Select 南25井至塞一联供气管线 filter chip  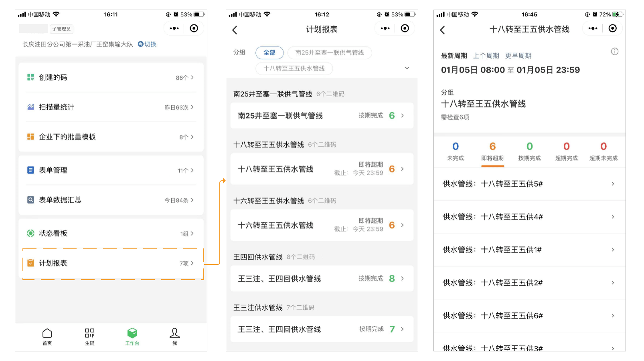pyautogui.click(x=330, y=52)
